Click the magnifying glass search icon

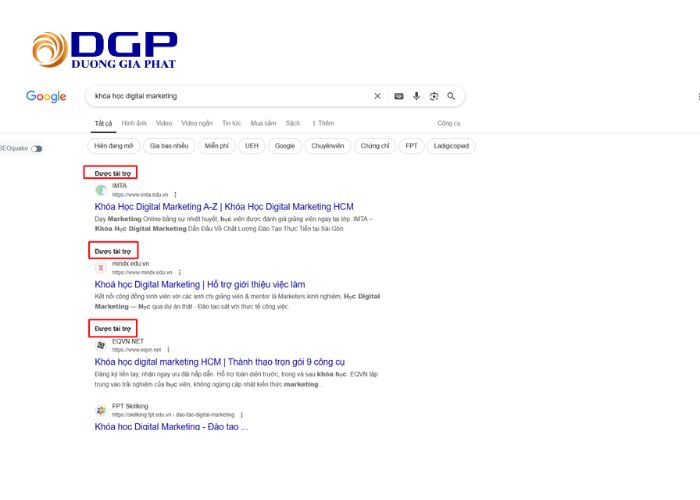(451, 96)
